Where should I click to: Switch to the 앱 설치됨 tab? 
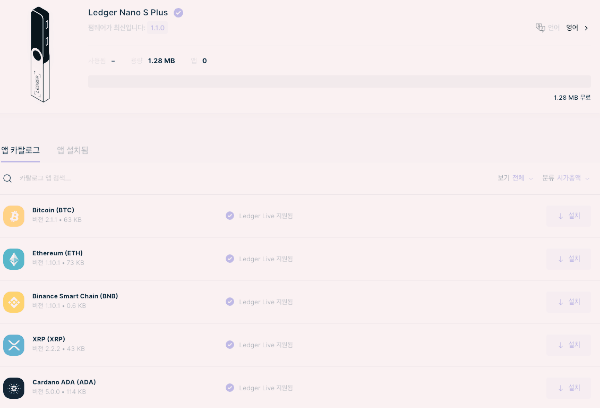(73, 150)
